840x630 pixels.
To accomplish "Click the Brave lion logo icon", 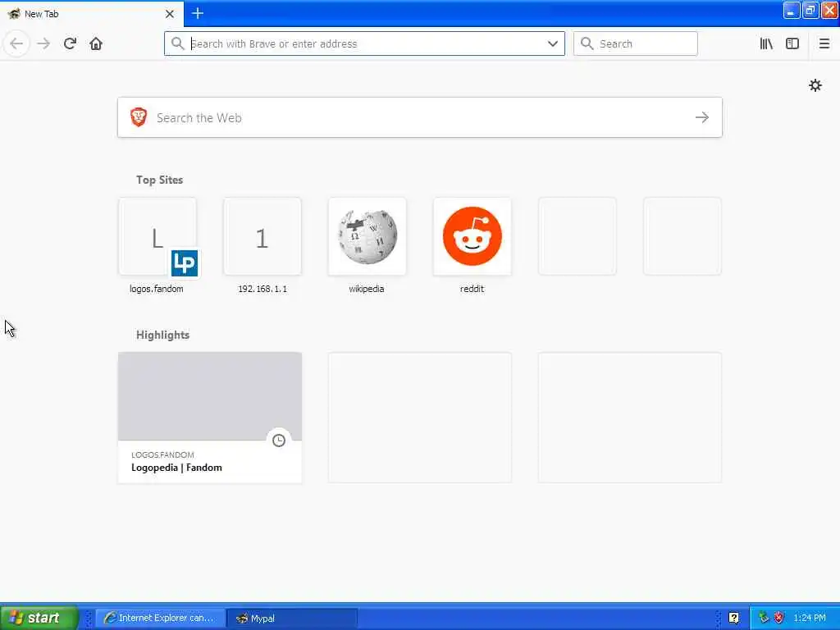I will point(139,116).
